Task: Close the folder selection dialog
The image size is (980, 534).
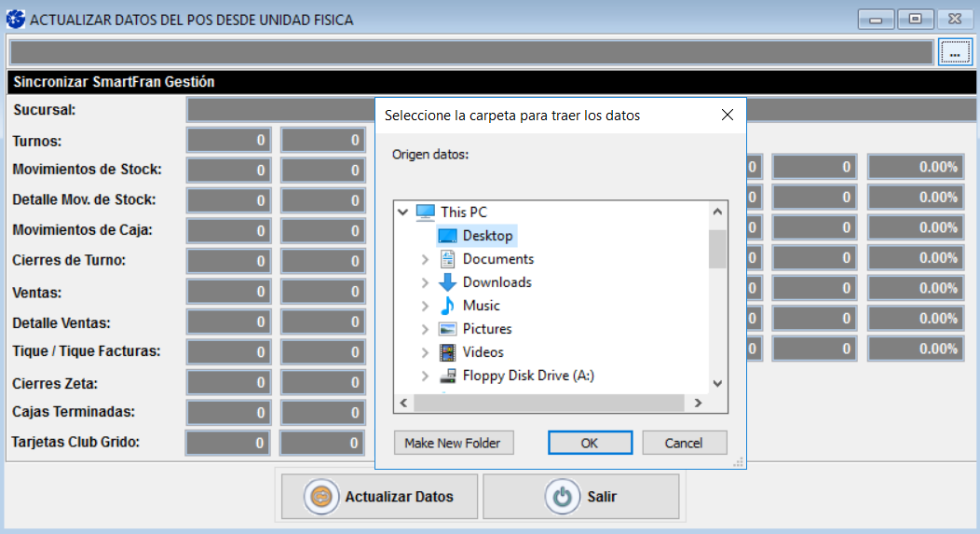Action: (x=728, y=116)
